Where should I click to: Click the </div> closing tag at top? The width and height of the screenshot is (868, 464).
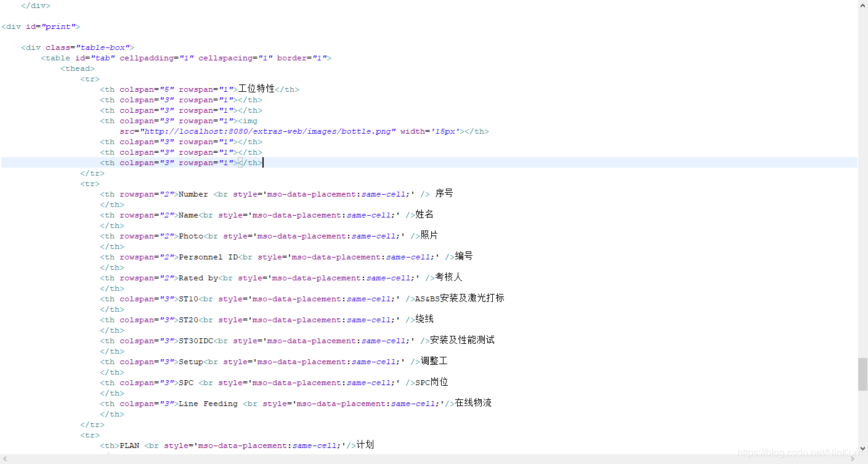click(36, 6)
